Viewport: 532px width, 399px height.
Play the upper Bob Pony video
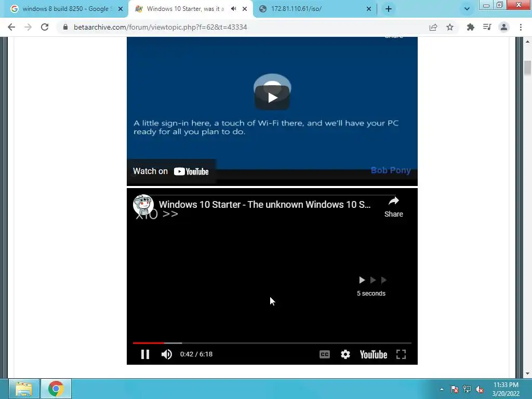(272, 98)
